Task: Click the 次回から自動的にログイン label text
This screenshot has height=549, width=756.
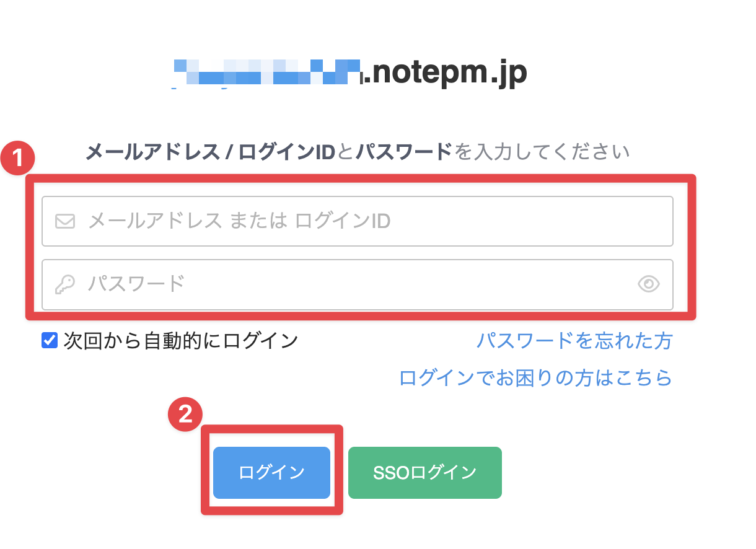Action: (x=181, y=340)
